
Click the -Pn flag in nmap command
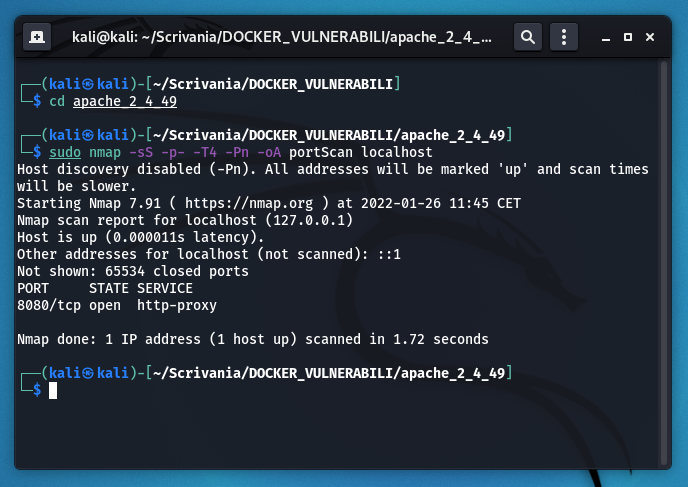point(237,152)
